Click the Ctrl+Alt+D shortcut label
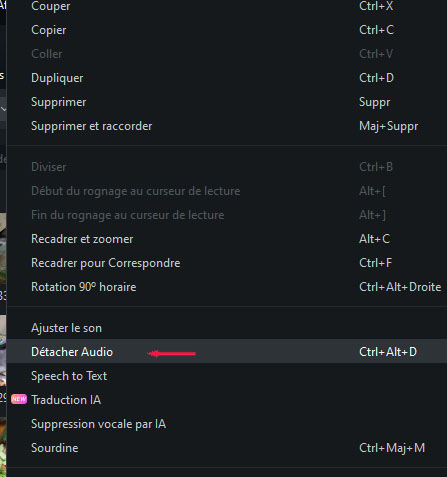This screenshot has width=447, height=477. [388, 352]
